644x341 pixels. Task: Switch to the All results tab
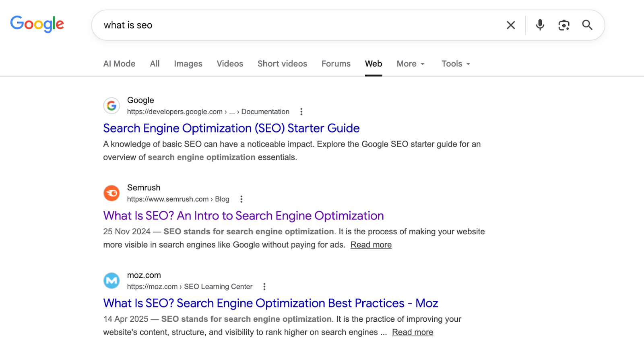tap(155, 64)
